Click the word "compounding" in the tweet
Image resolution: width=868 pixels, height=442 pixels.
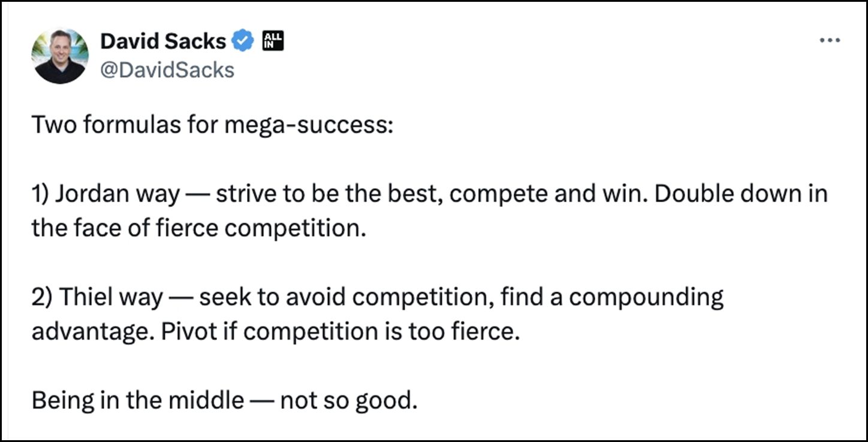point(646,298)
